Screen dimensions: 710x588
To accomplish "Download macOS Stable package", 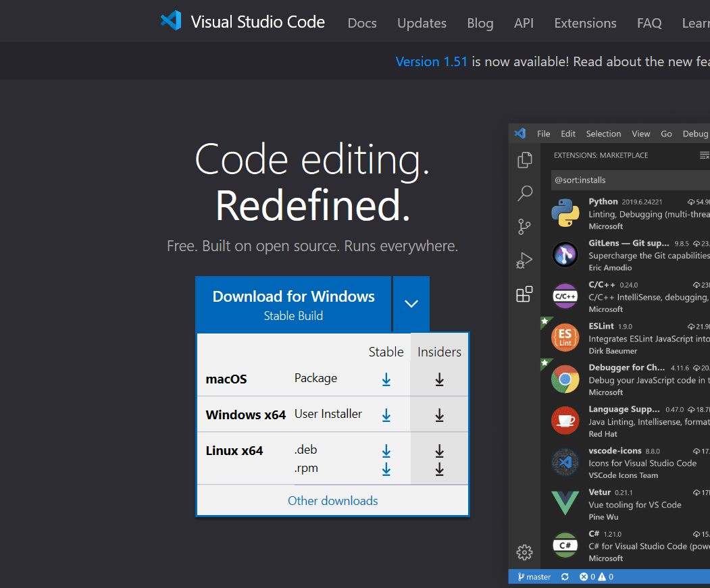I will [386, 379].
